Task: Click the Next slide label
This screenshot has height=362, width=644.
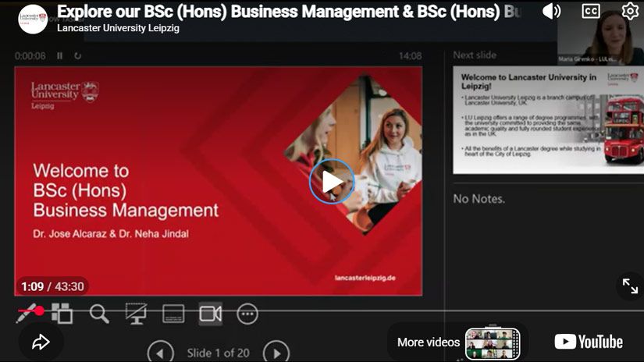Action: 475,55
